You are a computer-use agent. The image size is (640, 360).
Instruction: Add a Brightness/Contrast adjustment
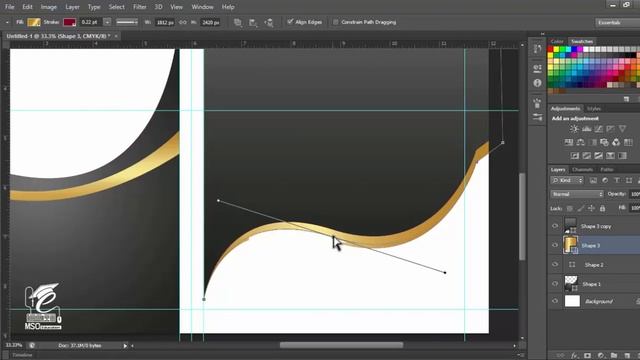574,129
